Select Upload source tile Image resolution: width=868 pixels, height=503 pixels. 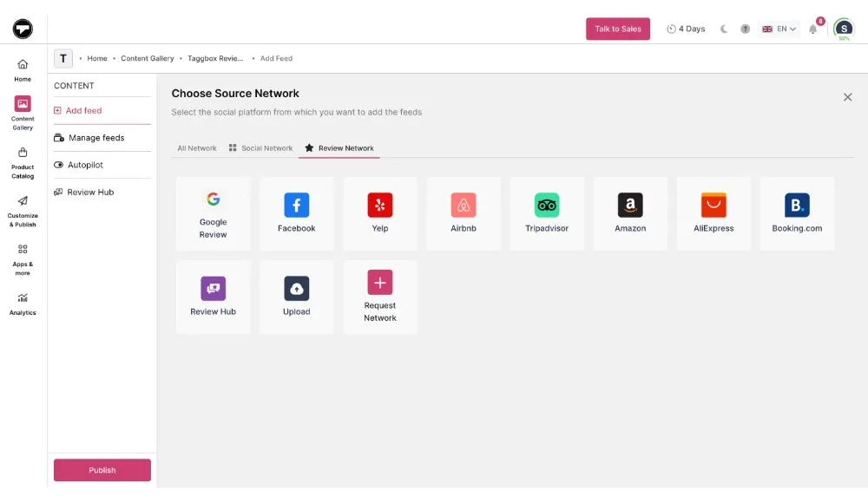point(297,297)
